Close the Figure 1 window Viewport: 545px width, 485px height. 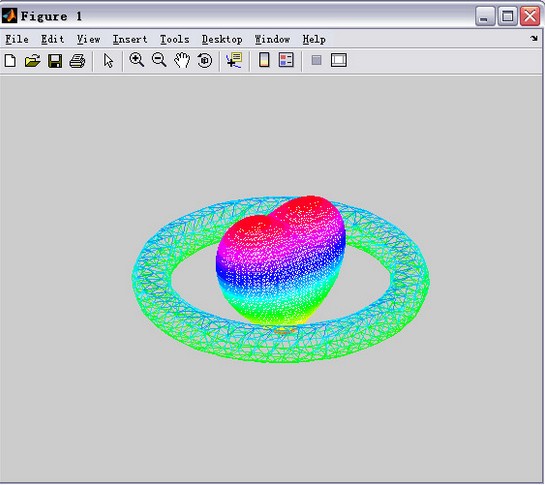pos(530,16)
